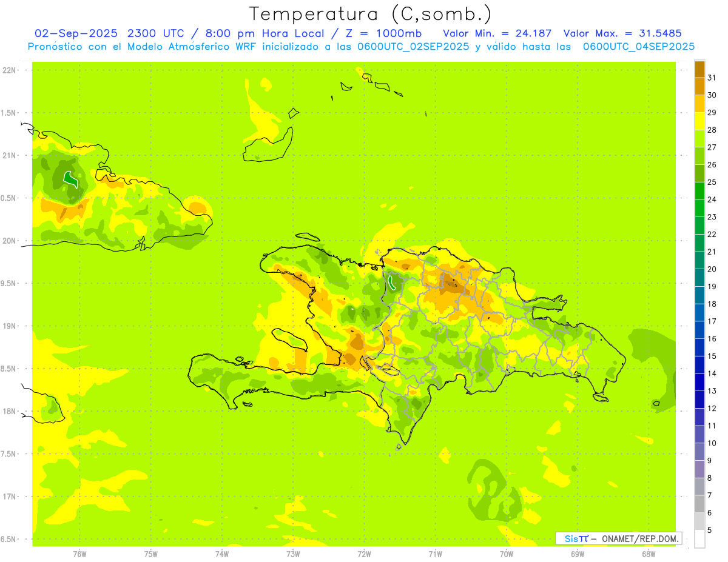
Task: Click the 'SisTT – ONAMET/REP.DOM.' credit label
Action: [x=618, y=538]
